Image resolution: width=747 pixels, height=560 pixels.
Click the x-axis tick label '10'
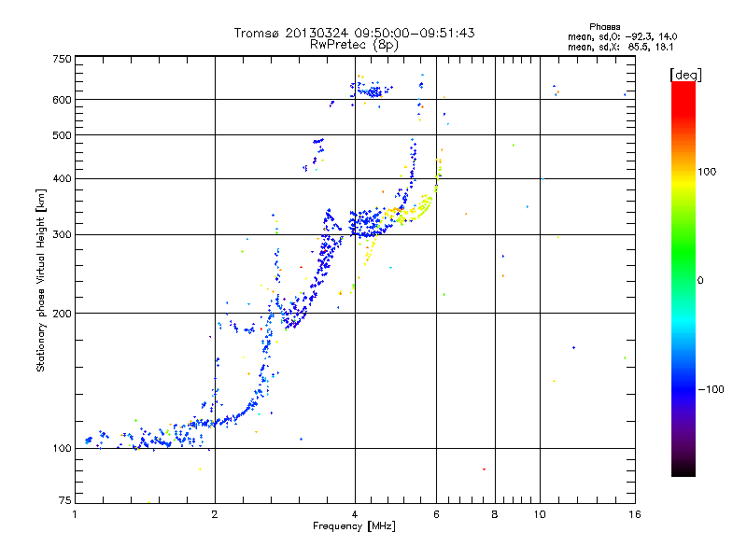tap(540, 515)
